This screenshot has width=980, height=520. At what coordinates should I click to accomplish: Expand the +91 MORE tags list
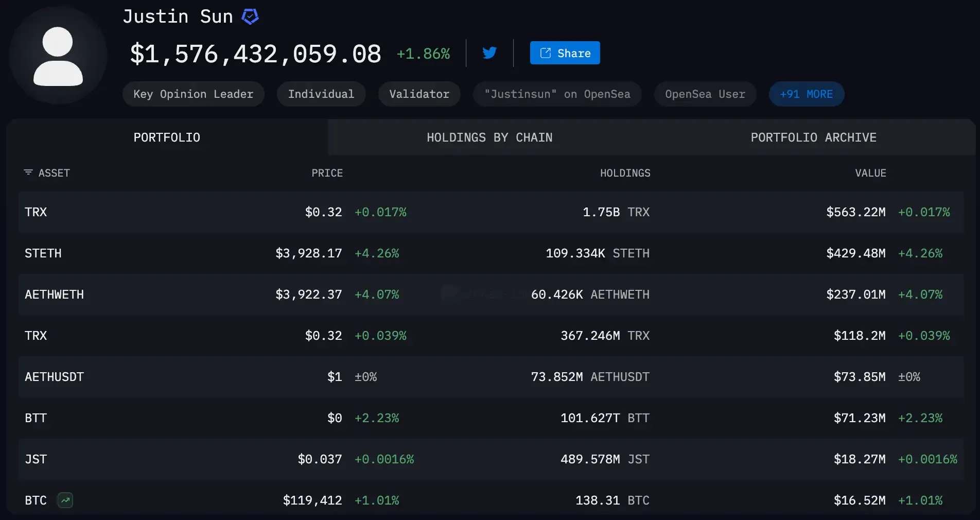tap(806, 94)
